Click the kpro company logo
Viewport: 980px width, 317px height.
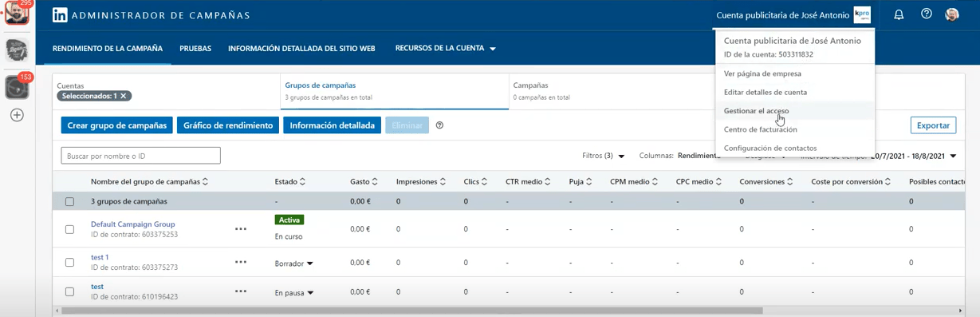pos(862,15)
